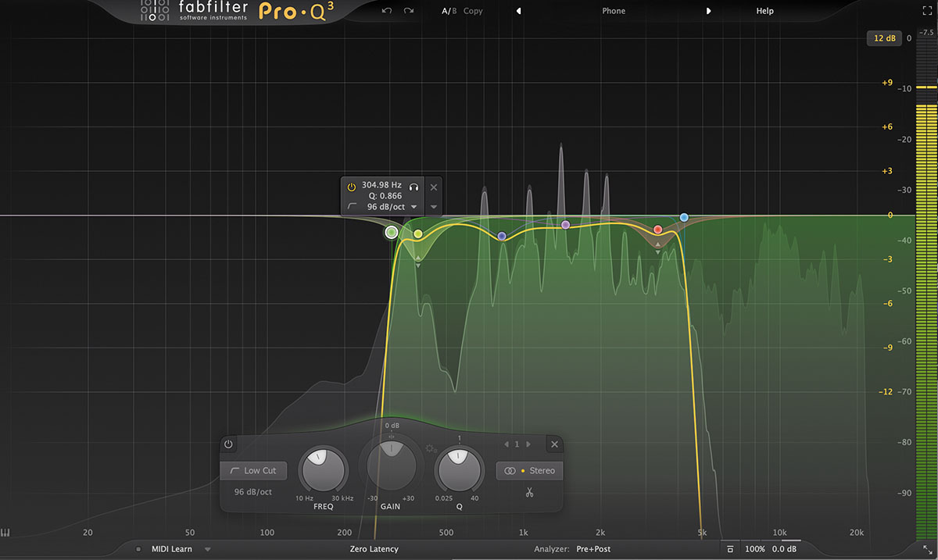938x560 pixels.
Task: Click dynamic range arrows under red band
Action: pos(658,248)
